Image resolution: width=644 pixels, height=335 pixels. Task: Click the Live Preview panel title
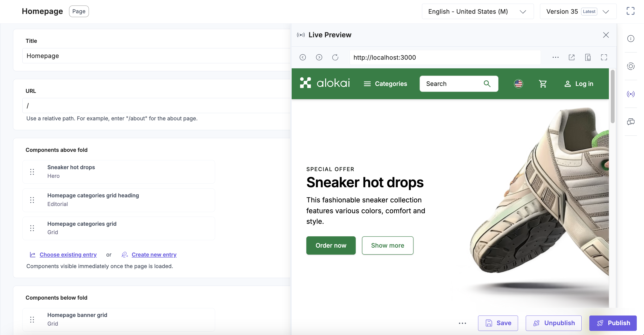coord(330,35)
